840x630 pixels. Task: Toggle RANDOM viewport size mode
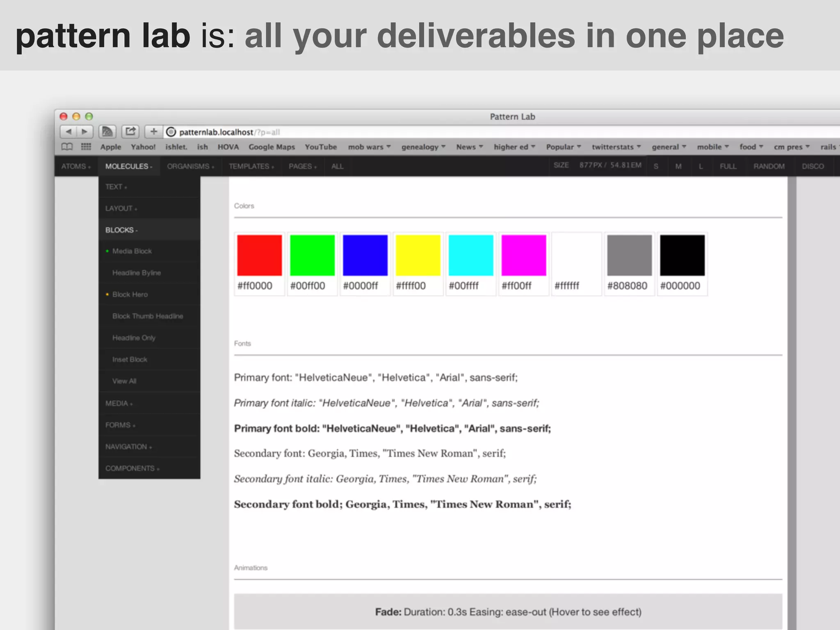tap(769, 166)
